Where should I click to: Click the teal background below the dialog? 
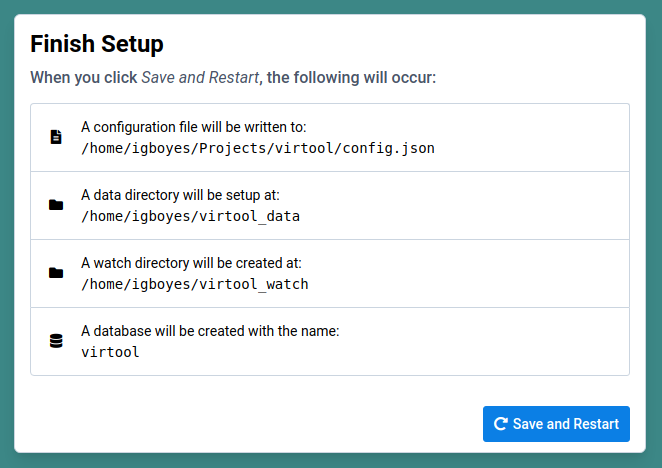pos(330,461)
